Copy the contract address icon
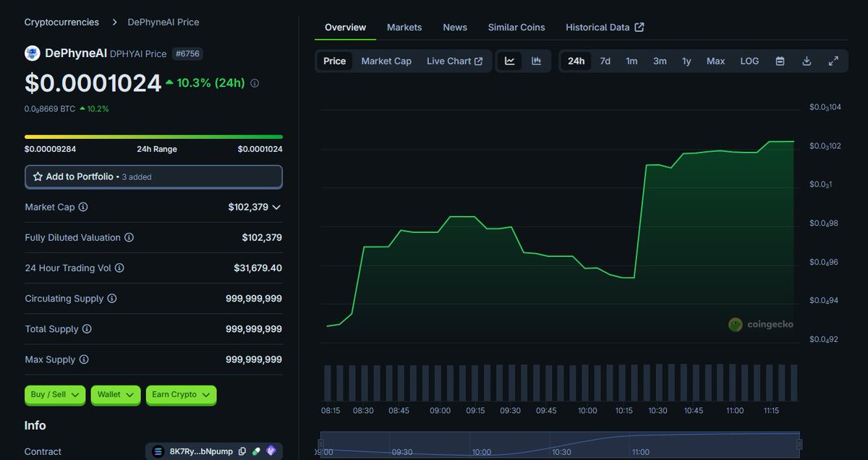Screen dimensions: 868x460 point(242,451)
